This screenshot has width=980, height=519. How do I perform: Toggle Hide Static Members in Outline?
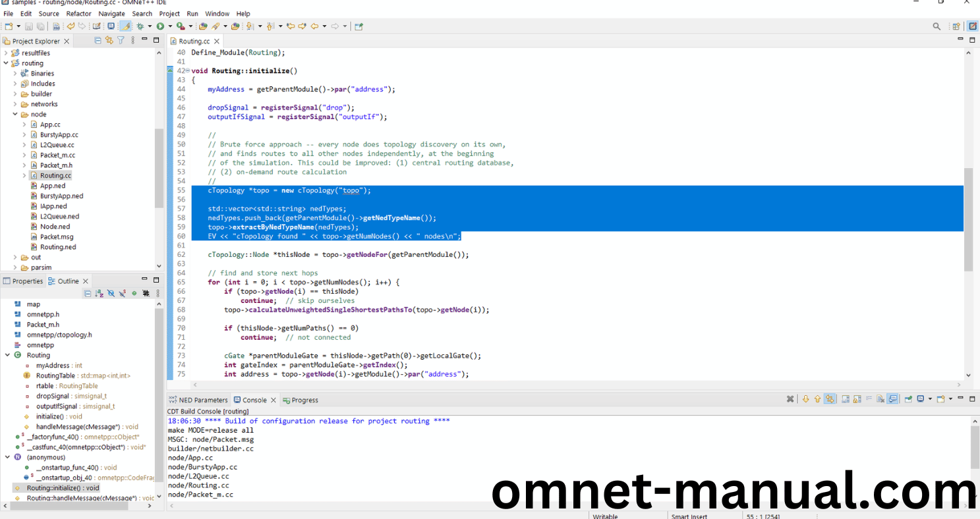pos(123,293)
